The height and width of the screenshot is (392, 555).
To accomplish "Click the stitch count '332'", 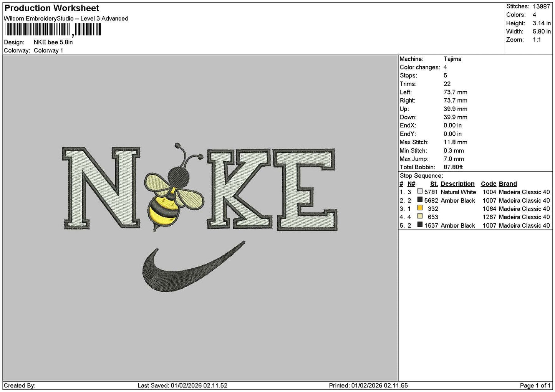I will [x=433, y=208].
